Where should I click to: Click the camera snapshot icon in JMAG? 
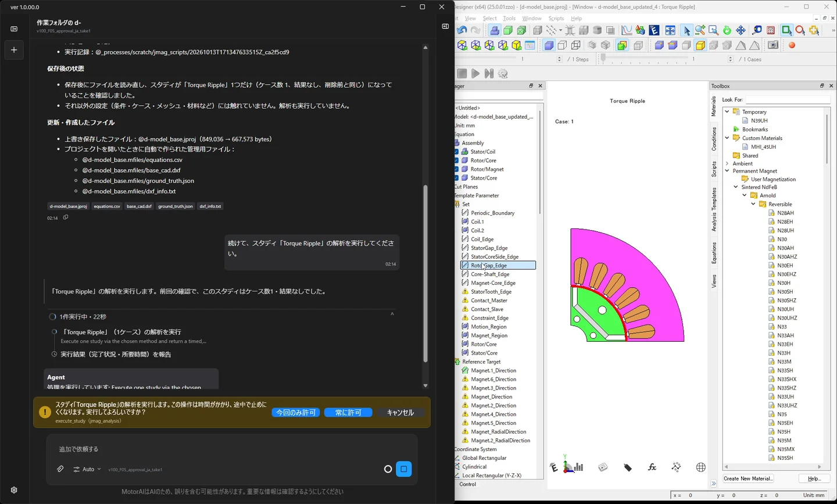[x=773, y=45]
